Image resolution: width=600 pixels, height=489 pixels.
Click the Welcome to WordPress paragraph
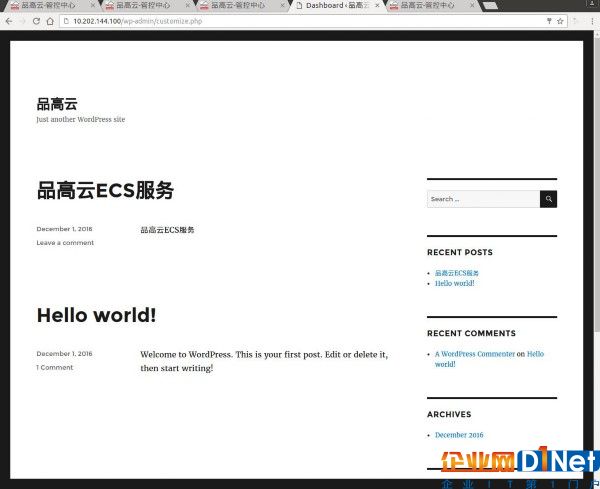click(x=264, y=361)
